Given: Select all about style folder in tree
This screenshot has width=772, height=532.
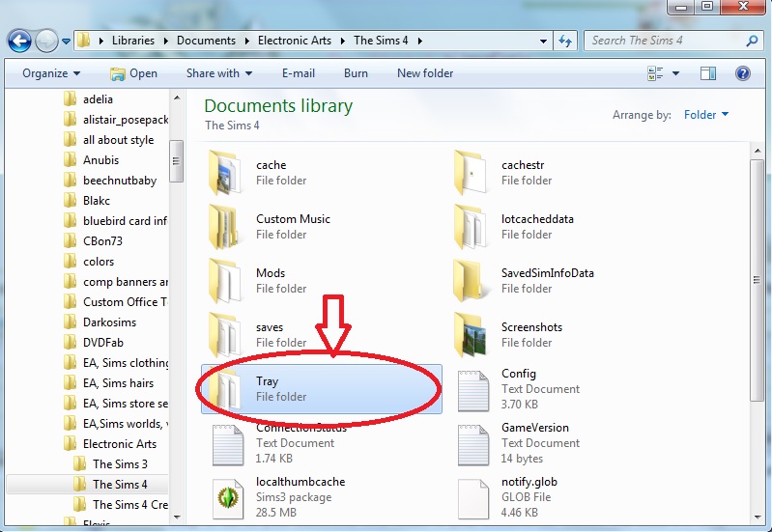Looking at the screenshot, I should (x=118, y=140).
